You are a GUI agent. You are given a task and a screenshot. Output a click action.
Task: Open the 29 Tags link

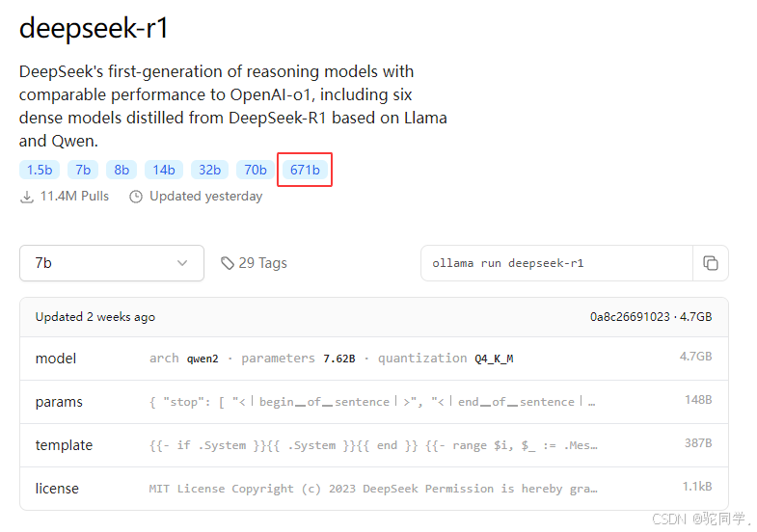[254, 263]
